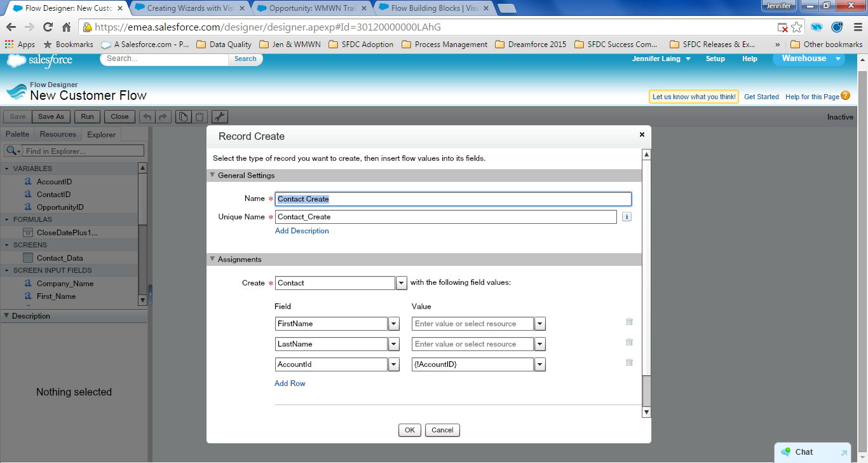Open the Create object type dropdown arrow
The width and height of the screenshot is (868, 463).
[x=402, y=283]
